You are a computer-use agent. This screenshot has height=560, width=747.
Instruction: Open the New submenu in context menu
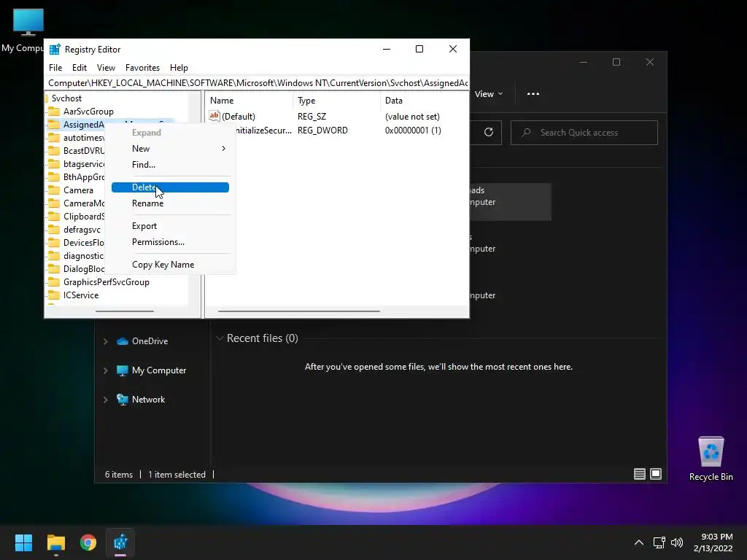(x=170, y=149)
